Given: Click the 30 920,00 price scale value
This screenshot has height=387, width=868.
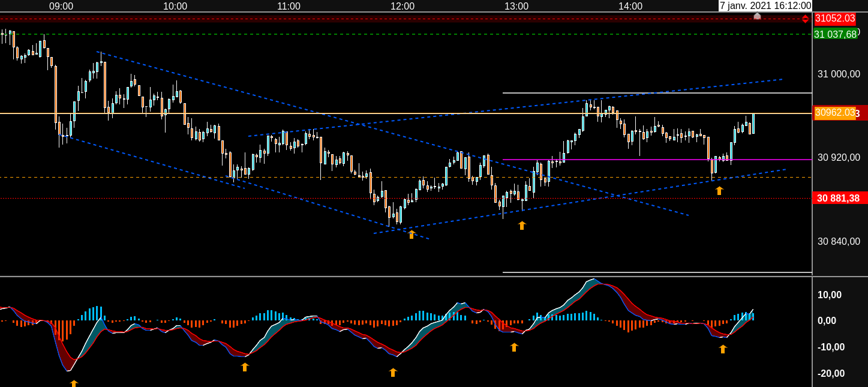Looking at the screenshot, I should (x=839, y=158).
